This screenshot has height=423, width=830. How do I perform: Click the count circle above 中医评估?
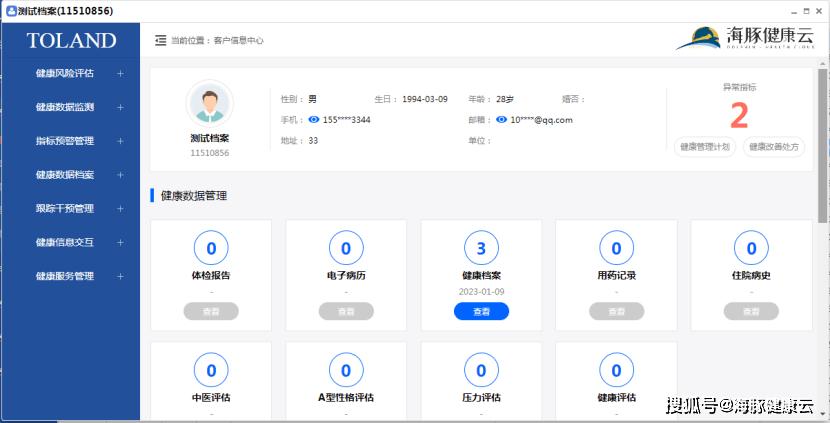pos(211,370)
